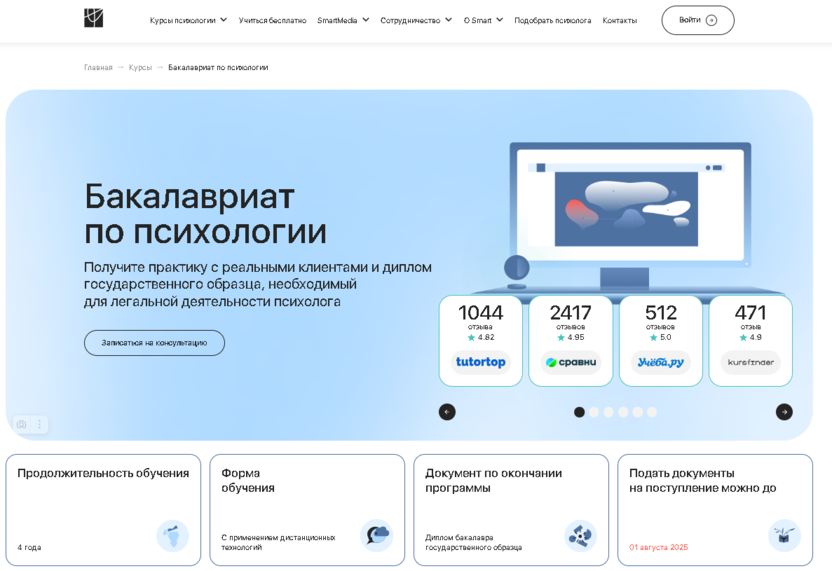832x571 pixels.
Task: Click the Продолжительность обучения card icon
Action: 172,535
